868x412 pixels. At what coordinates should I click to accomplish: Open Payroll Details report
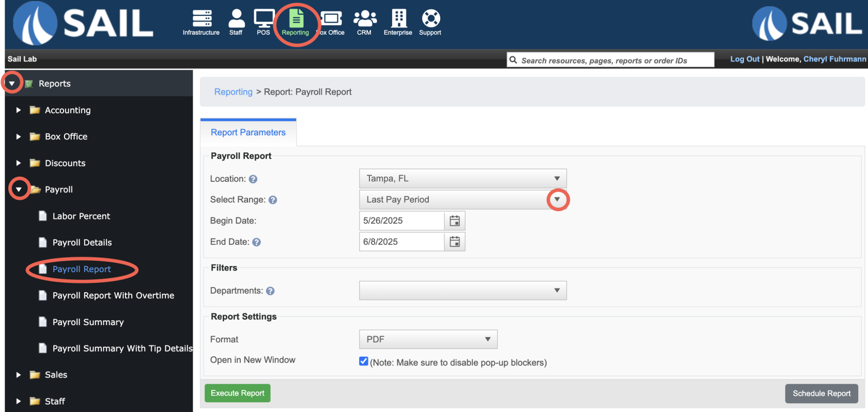coord(82,243)
